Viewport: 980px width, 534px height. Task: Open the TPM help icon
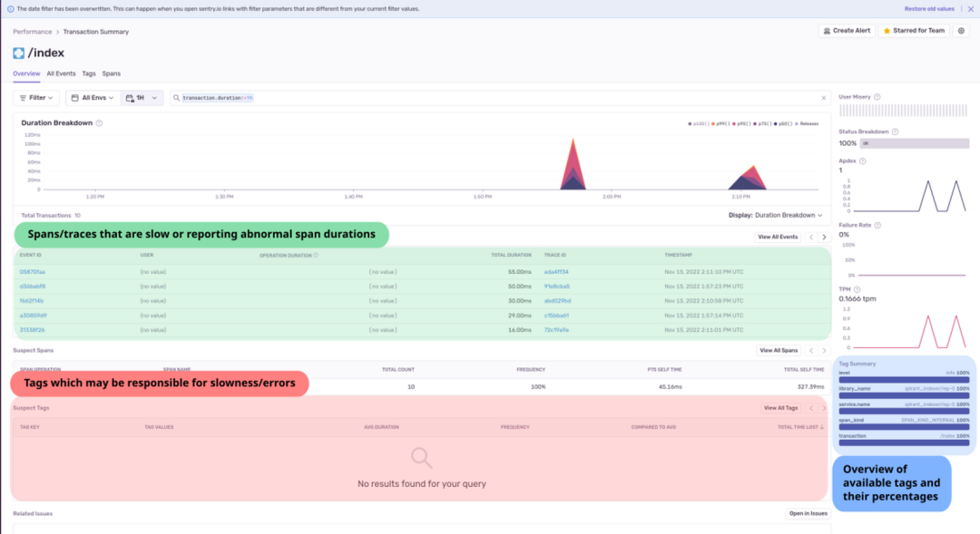(857, 290)
